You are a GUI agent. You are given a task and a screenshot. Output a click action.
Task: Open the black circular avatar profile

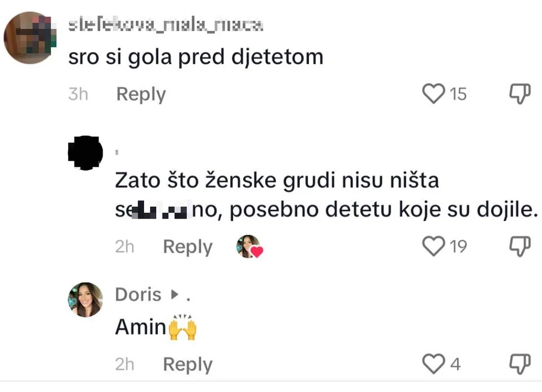[x=85, y=153]
